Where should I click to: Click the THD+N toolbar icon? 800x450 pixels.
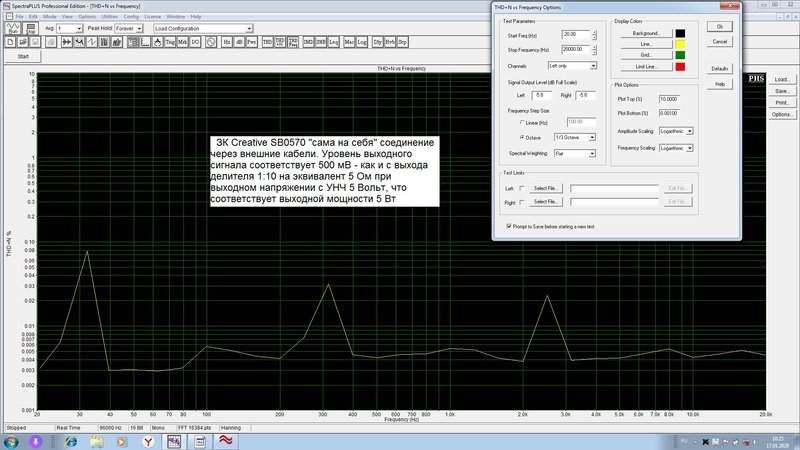(x=280, y=42)
